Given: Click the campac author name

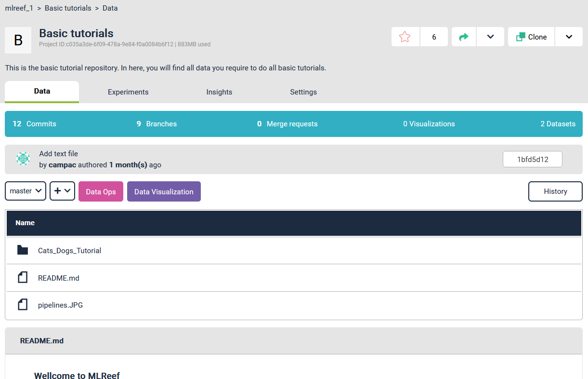Looking at the screenshot, I should 62,165.
